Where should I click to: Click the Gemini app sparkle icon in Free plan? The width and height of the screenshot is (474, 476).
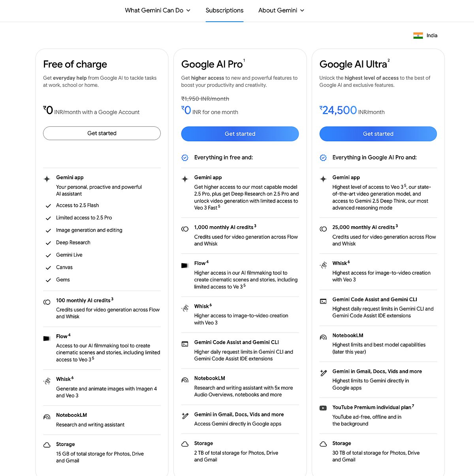[x=47, y=179]
